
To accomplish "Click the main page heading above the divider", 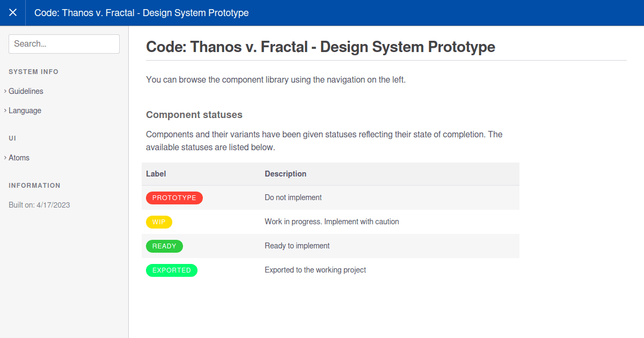I will pos(320,47).
